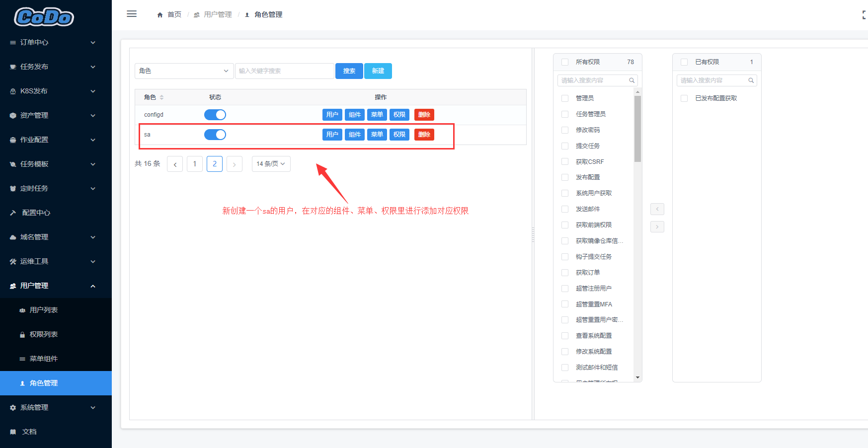Screen dimensions: 868x448
Task: Open the 14 条/页 page size dropdown
Action: pyautogui.click(x=271, y=164)
